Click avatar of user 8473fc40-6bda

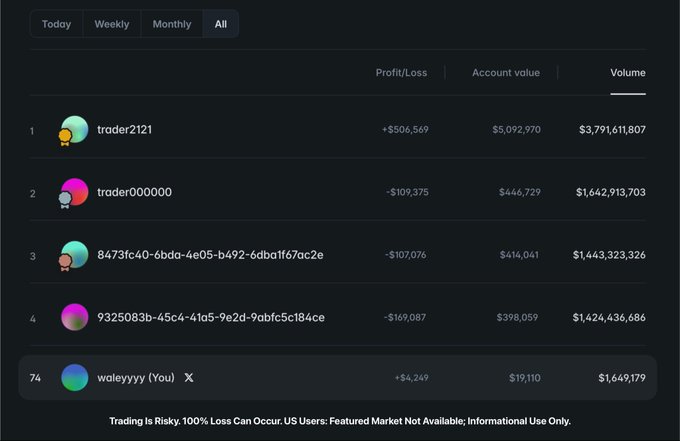[75, 255]
